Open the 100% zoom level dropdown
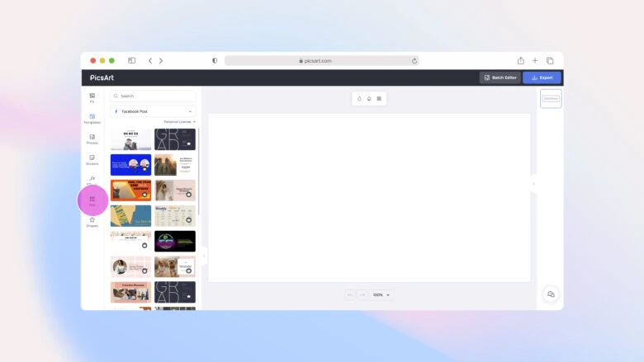 [x=381, y=294]
